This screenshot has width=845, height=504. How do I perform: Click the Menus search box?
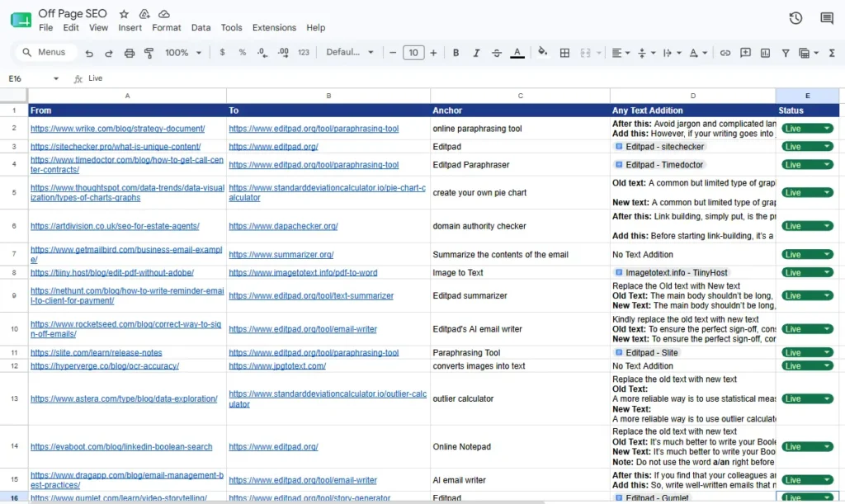click(45, 52)
